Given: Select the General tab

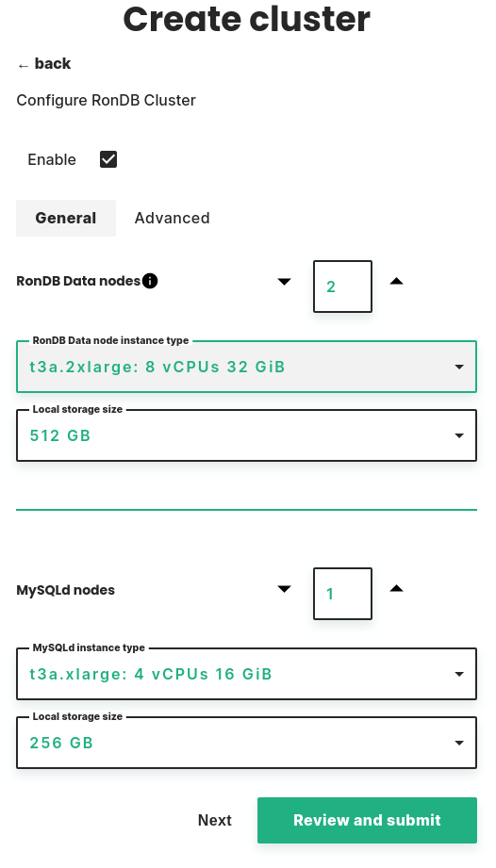Looking at the screenshot, I should 66,218.
